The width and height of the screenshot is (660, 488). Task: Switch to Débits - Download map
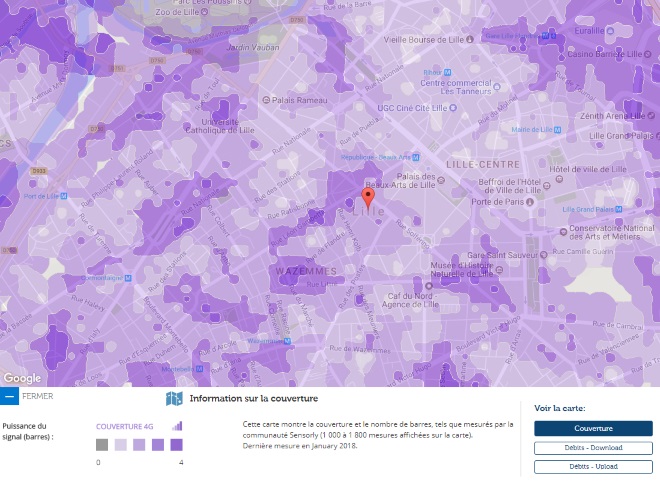(593, 447)
